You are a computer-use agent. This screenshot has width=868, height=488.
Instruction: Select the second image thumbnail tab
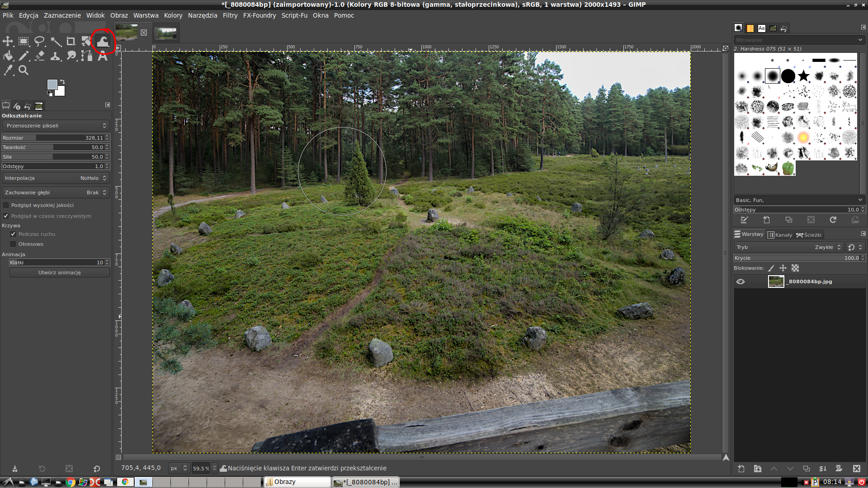[165, 33]
